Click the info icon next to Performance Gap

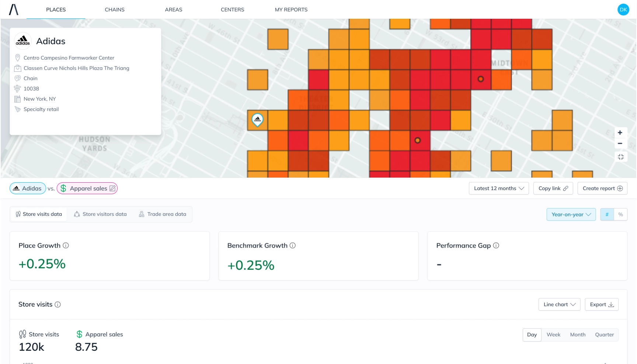tap(496, 245)
